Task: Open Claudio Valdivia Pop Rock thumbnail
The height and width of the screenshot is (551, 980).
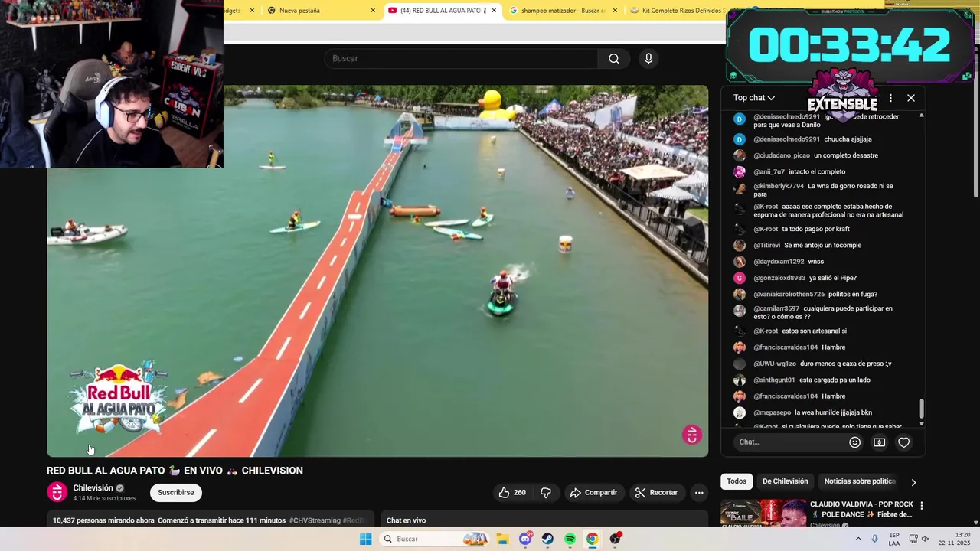Action: click(763, 514)
